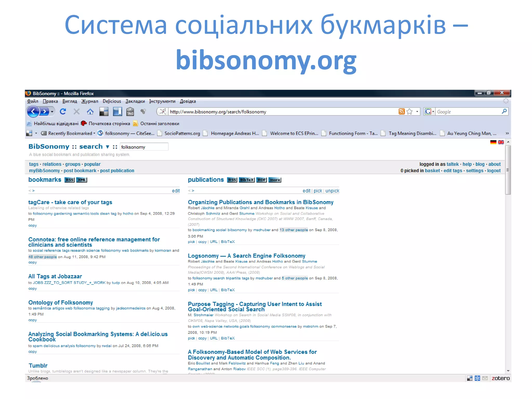
Task: Open the navigation history dropdown arrow
Action: pos(52,112)
